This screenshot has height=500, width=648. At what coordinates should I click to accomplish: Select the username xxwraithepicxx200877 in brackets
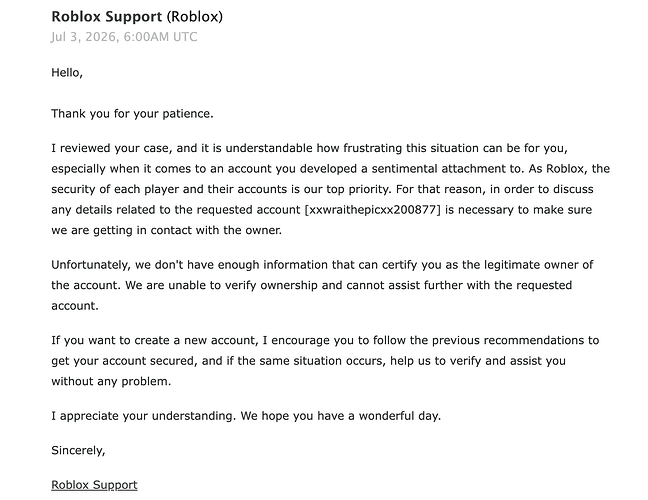373,210
